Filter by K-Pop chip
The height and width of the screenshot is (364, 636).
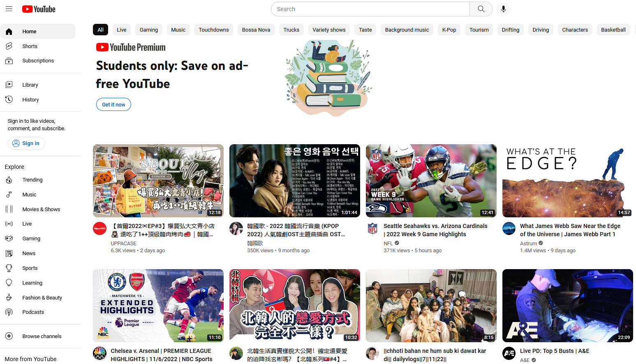pos(449,30)
